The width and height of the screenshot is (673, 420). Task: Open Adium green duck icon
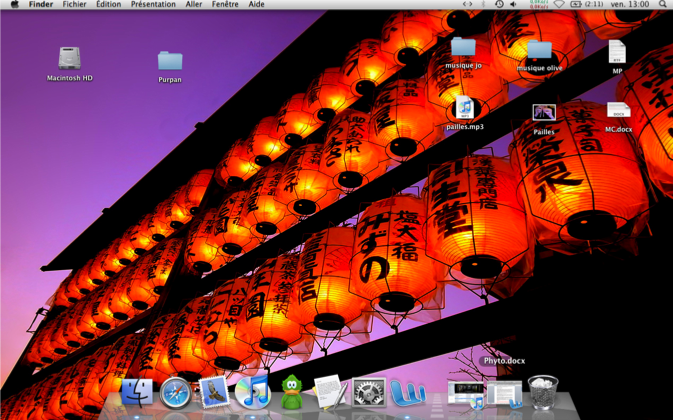point(291,393)
